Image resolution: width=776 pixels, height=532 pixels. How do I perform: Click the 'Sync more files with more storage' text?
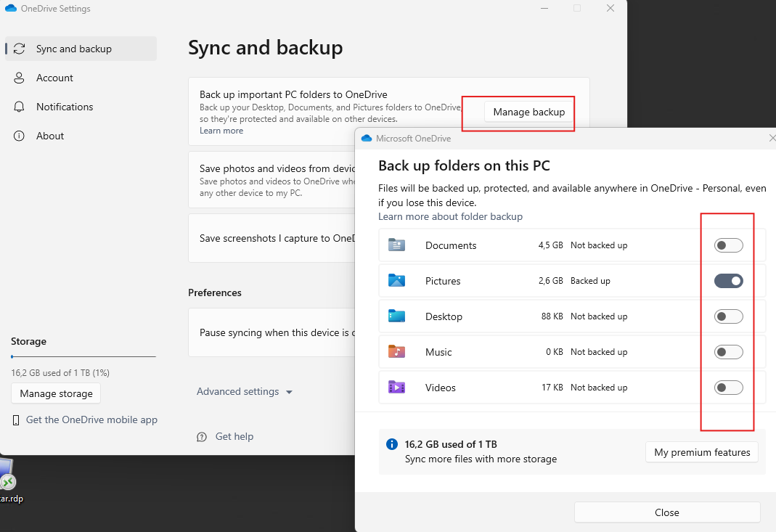(481, 459)
